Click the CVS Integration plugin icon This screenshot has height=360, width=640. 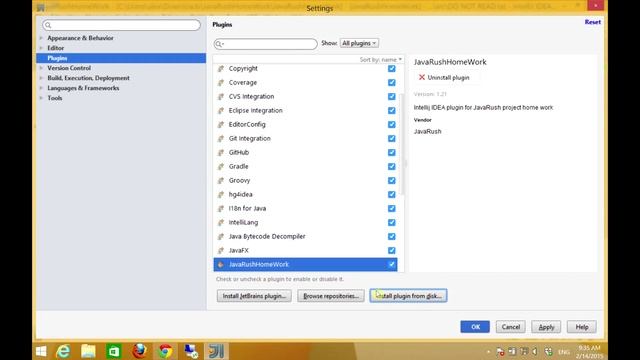221,97
